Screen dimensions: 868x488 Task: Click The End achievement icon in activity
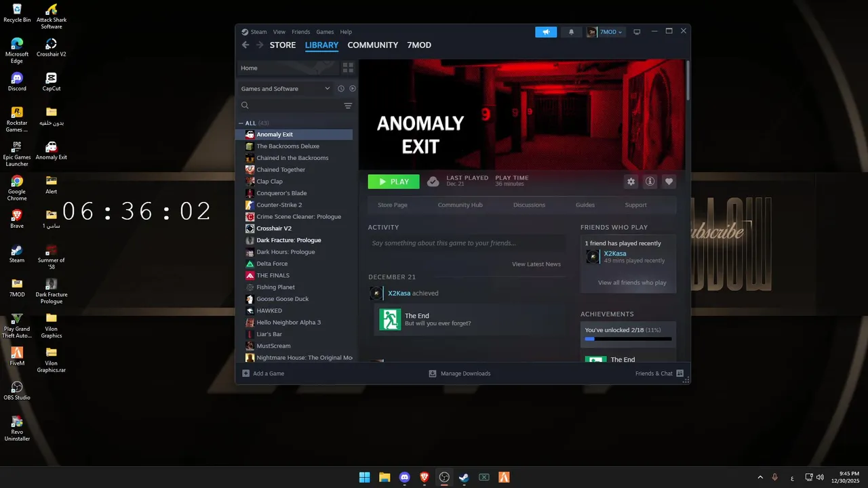(390, 319)
